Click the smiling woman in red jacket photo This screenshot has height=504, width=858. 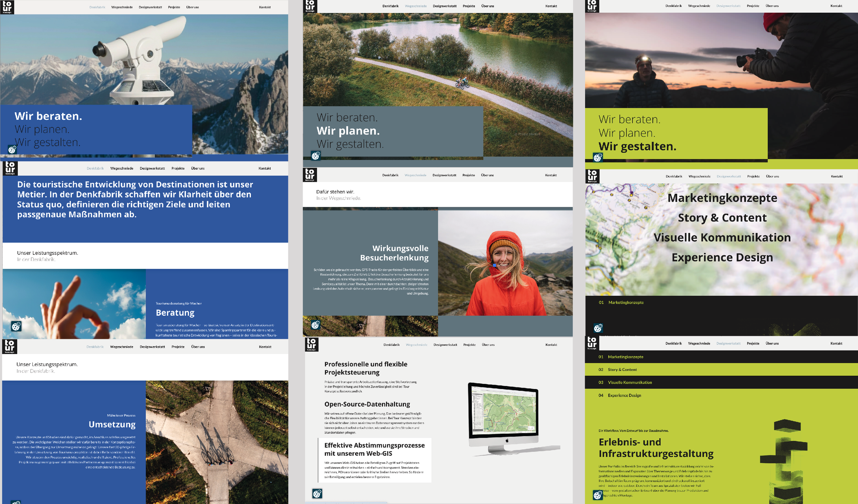[x=505, y=263]
